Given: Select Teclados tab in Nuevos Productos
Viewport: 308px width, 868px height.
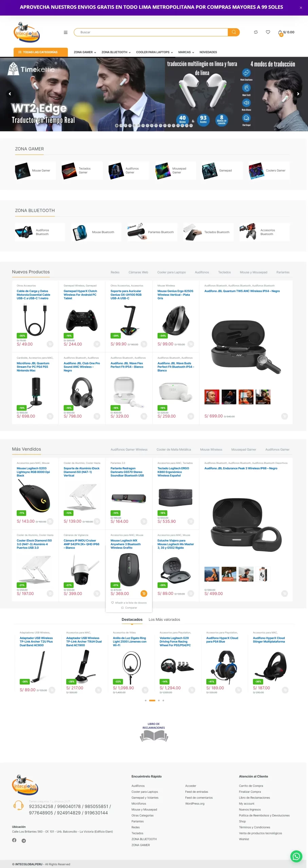Looking at the screenshot, I should [x=224, y=272].
